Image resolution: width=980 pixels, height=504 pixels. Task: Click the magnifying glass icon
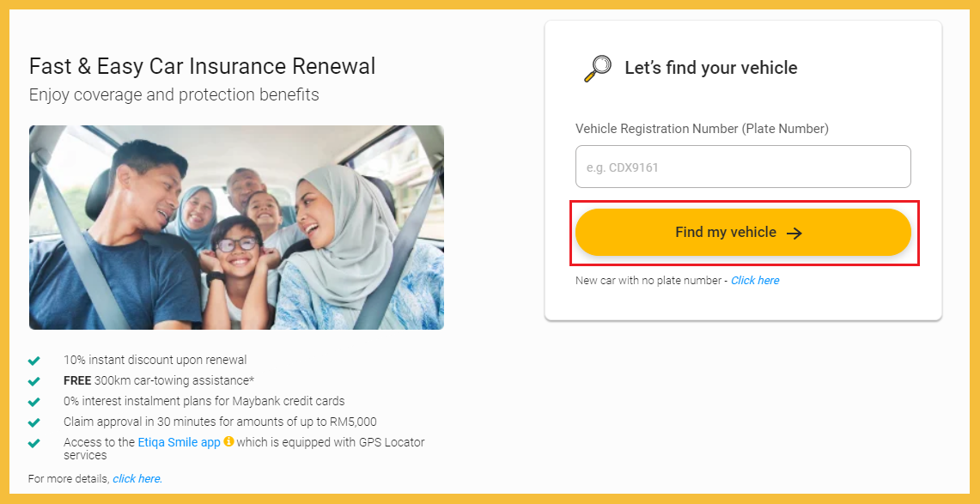point(597,68)
